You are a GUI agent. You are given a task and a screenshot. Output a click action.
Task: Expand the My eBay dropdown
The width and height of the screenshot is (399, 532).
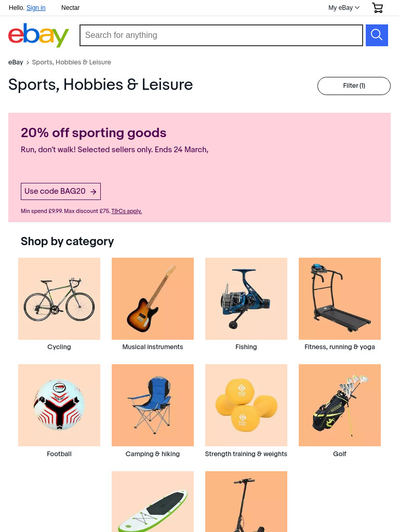[344, 7]
